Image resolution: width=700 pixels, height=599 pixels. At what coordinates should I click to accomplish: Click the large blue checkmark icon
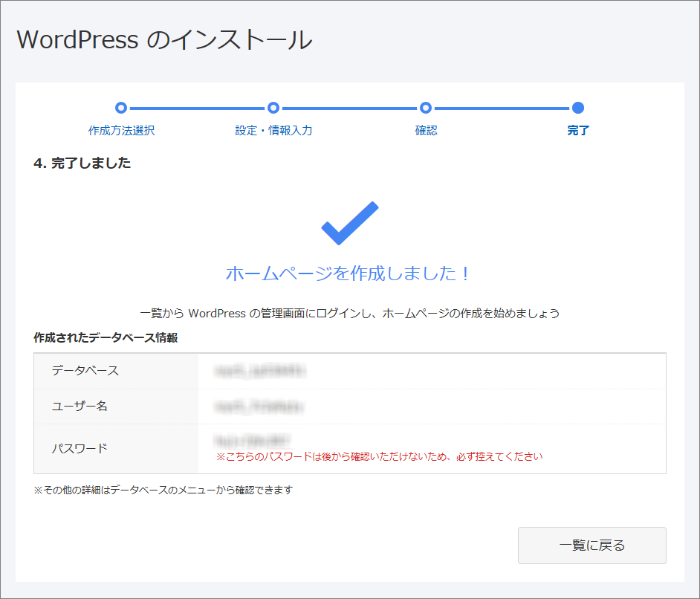[x=349, y=223]
